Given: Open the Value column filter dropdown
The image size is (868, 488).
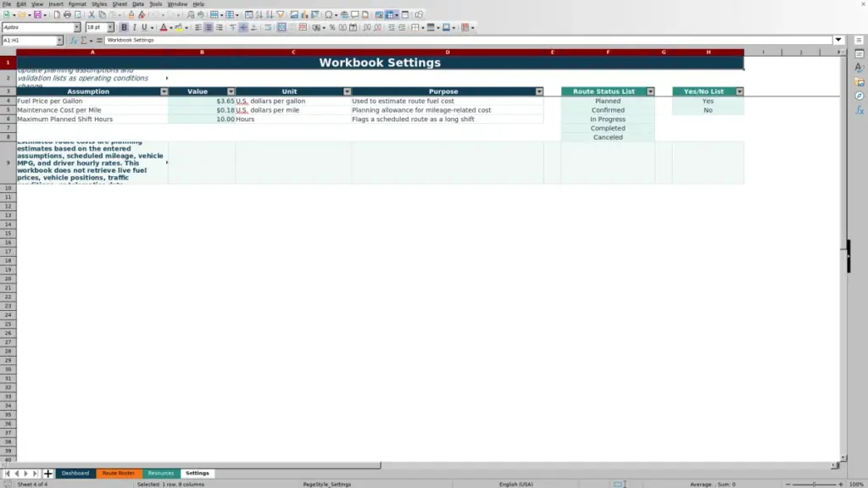Looking at the screenshot, I should coord(231,91).
